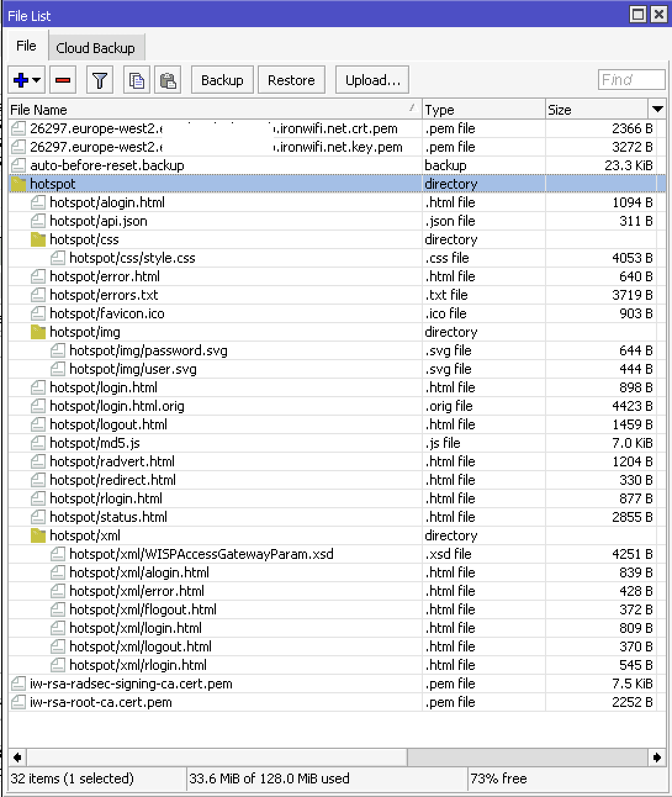Click the Restore button

291,80
